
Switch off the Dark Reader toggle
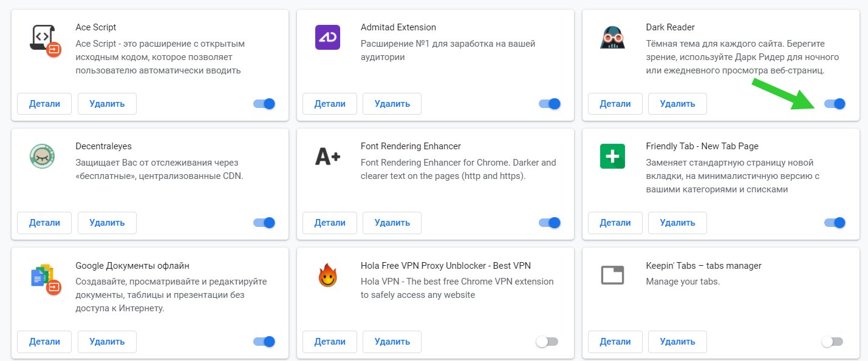coord(835,104)
